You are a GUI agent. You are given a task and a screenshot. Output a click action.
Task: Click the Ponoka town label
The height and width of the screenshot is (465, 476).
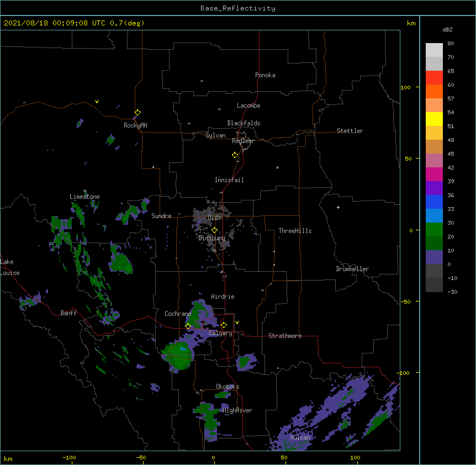pyautogui.click(x=265, y=75)
